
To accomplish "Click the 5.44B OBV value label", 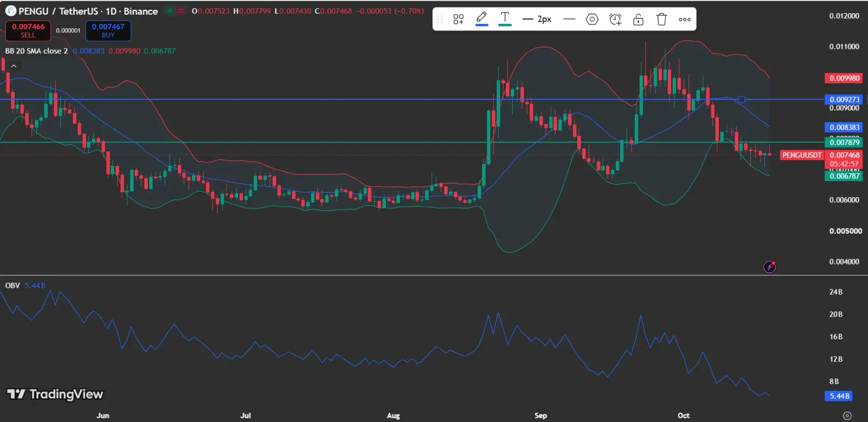I will pyautogui.click(x=839, y=396).
